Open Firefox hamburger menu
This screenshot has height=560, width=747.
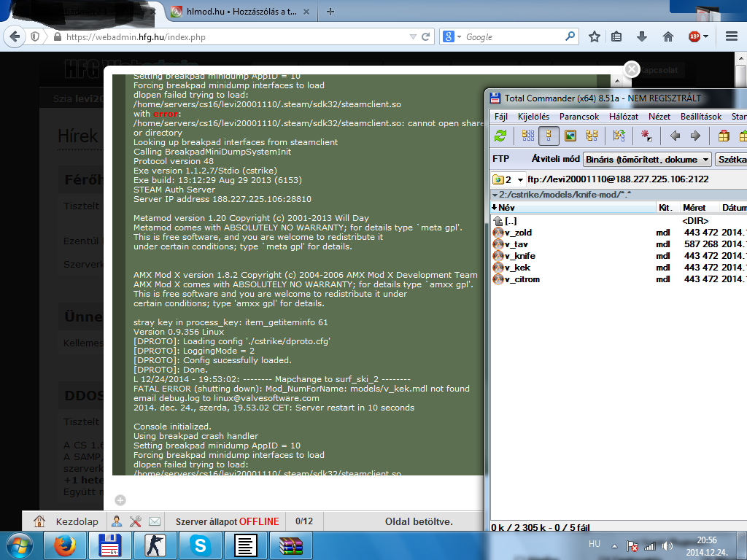coord(732,36)
